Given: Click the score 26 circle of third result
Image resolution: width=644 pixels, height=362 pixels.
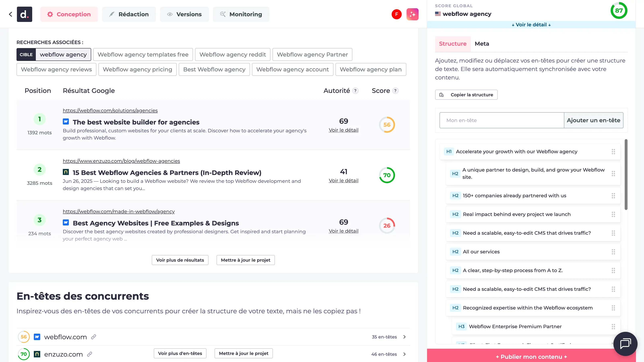Looking at the screenshot, I should 387,226.
